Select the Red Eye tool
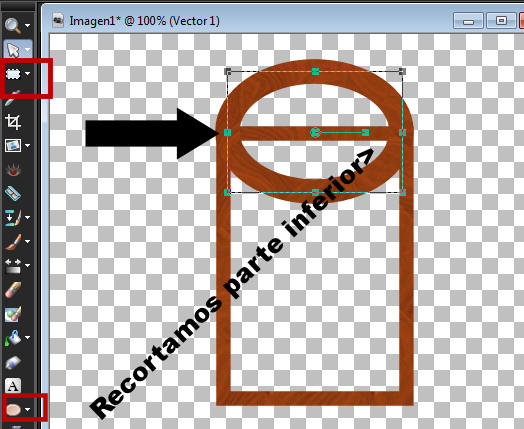Viewport: 524px width, 429px height. click(13, 170)
